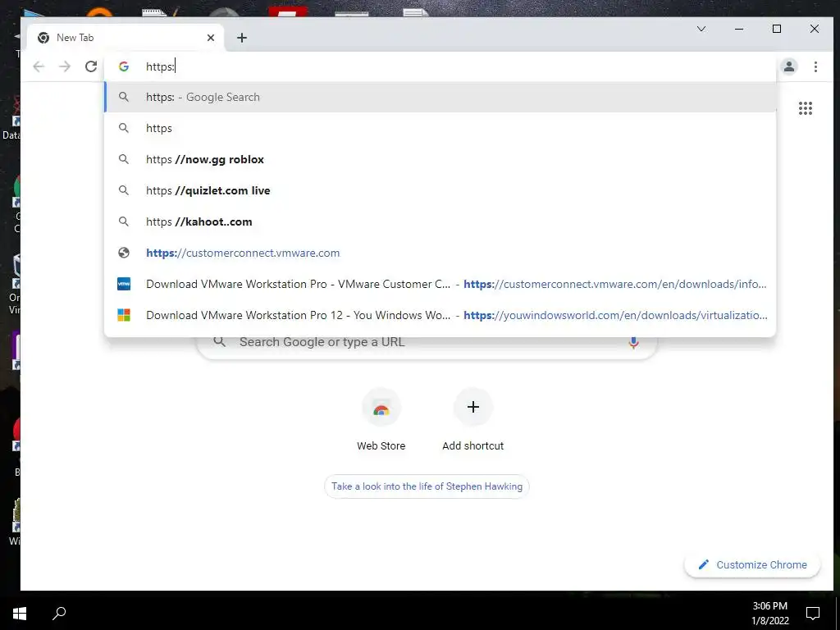840x630 pixels.
Task: Open 'Take a look into the life of Stephen Hawking'
Action: click(x=427, y=486)
